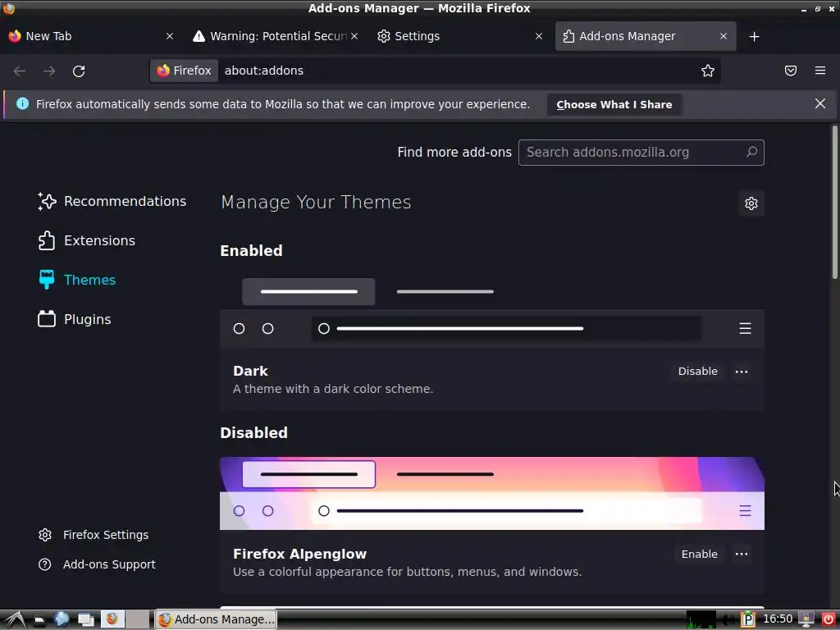
Task: Launch the web browser globe icon in taskbar
Action: tap(61, 619)
